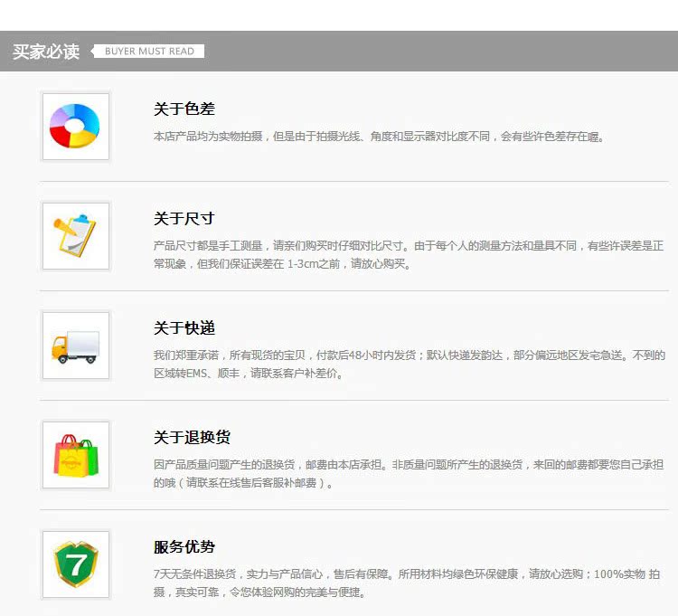Click the clipboard and pencil icon

(x=76, y=236)
